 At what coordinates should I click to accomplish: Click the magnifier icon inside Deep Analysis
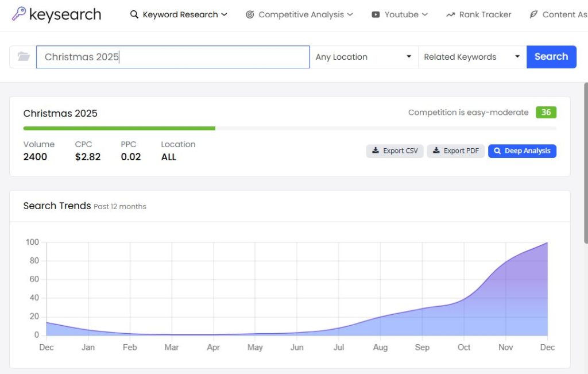497,151
